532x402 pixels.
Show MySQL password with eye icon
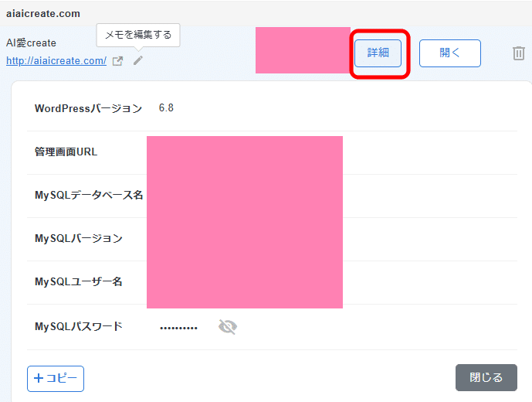coord(228,327)
